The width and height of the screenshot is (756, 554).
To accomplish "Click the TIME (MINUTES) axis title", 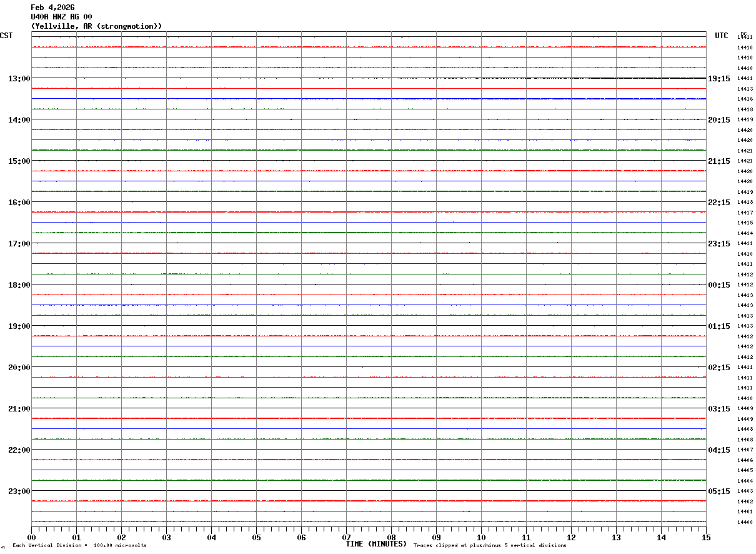I will coord(376,544).
